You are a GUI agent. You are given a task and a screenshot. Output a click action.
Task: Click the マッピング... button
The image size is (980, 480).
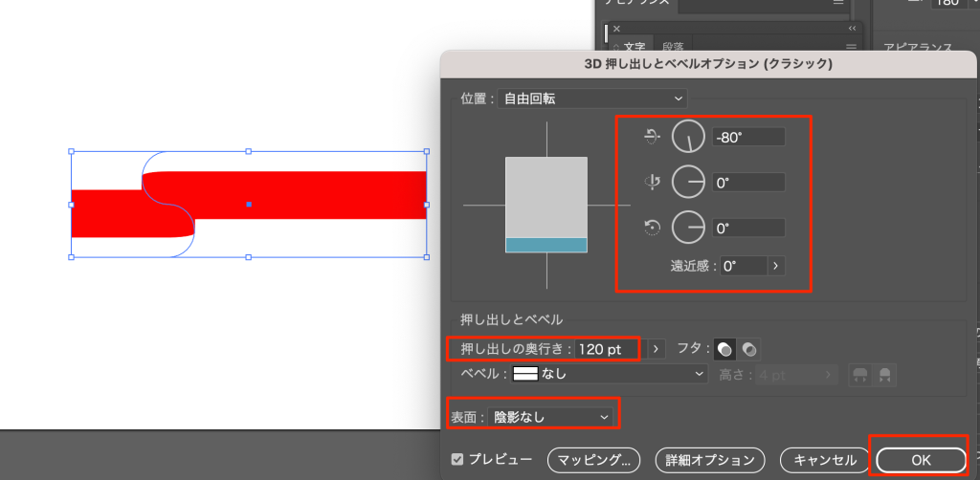coord(593,460)
